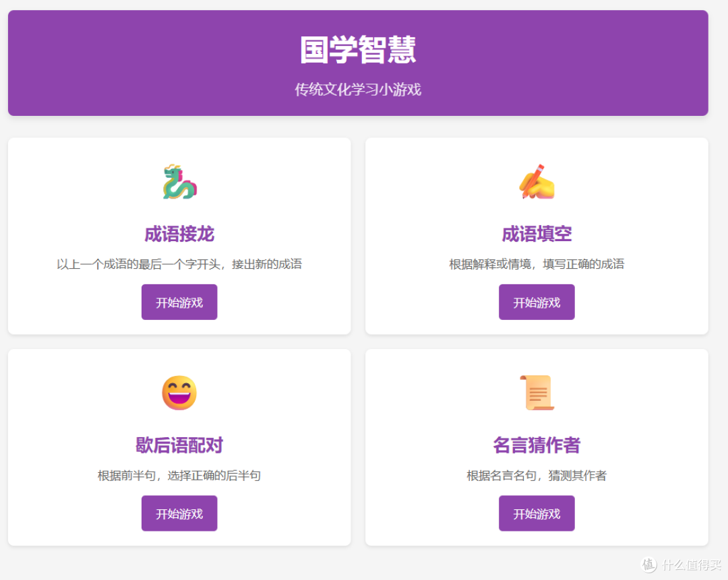Image resolution: width=728 pixels, height=580 pixels.
Task: Start the 成语填空 game with 开始游戏
Action: click(537, 302)
